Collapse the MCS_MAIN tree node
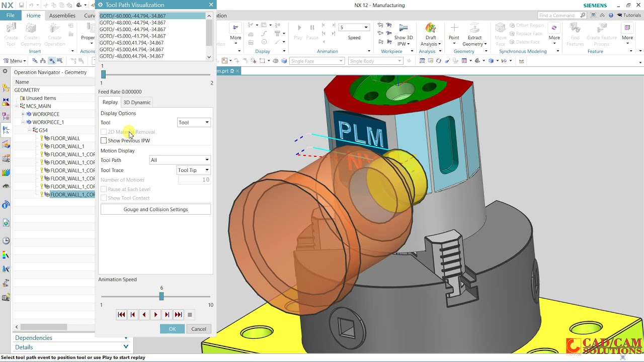 pyautogui.click(x=17, y=106)
